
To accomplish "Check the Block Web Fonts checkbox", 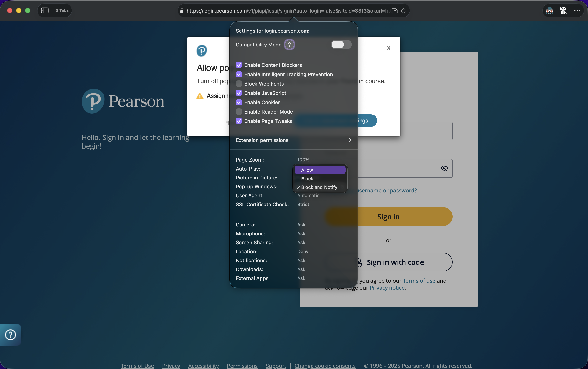I will (x=239, y=84).
